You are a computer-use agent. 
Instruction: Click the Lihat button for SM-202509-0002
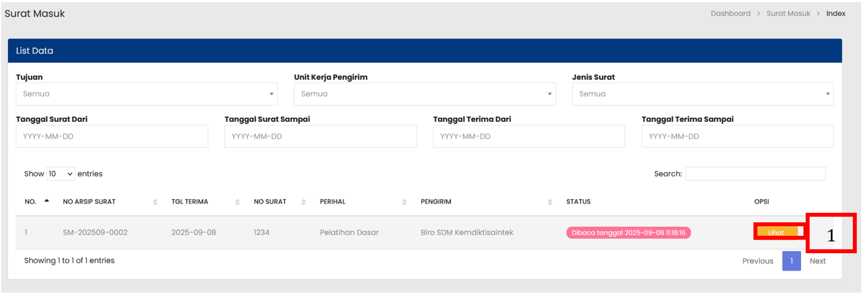pyautogui.click(x=777, y=232)
